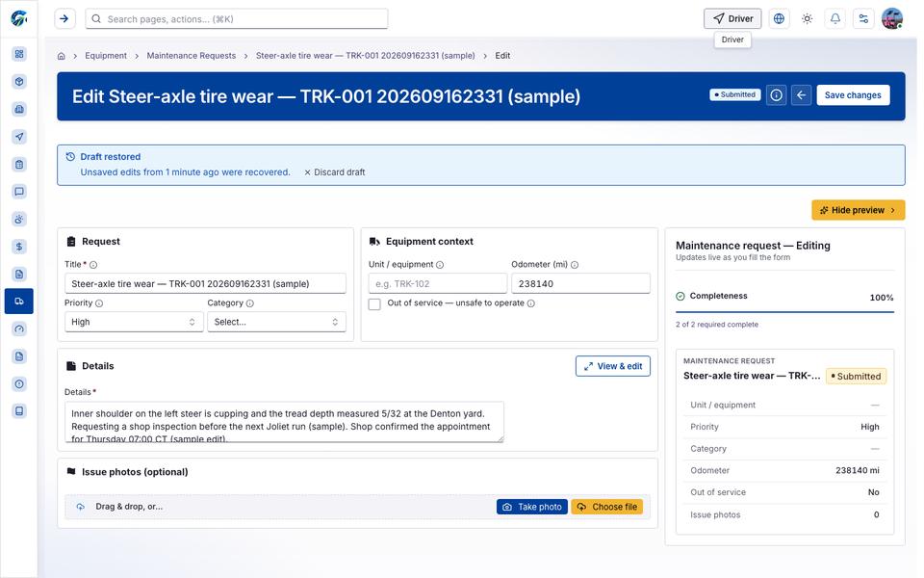Click the home breadcrumb icon
Screen dimensions: 924x578
point(62,56)
